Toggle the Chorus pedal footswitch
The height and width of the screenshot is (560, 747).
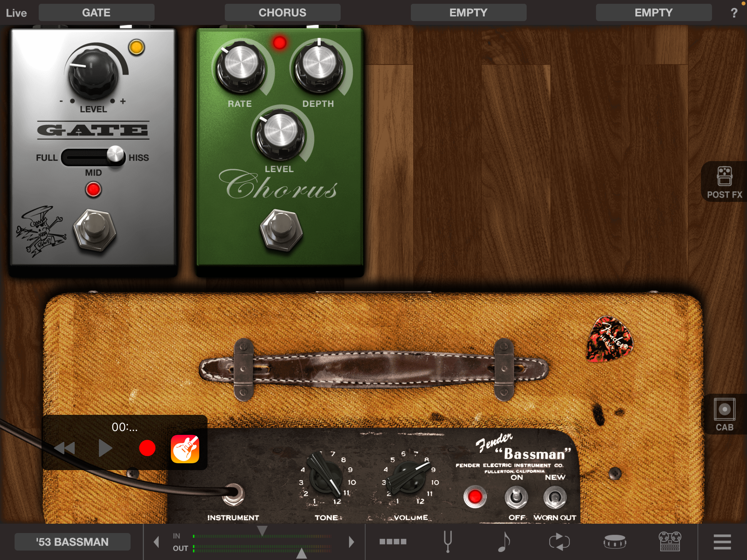click(x=281, y=230)
